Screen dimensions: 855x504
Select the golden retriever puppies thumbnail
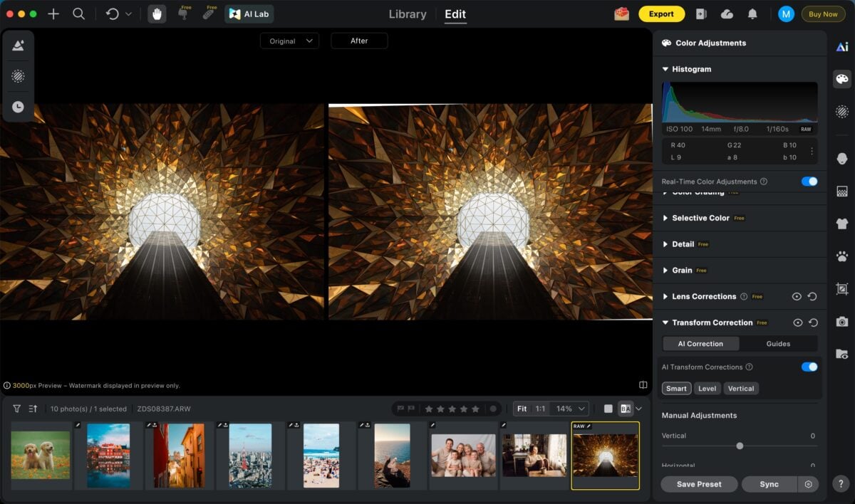[x=41, y=455]
